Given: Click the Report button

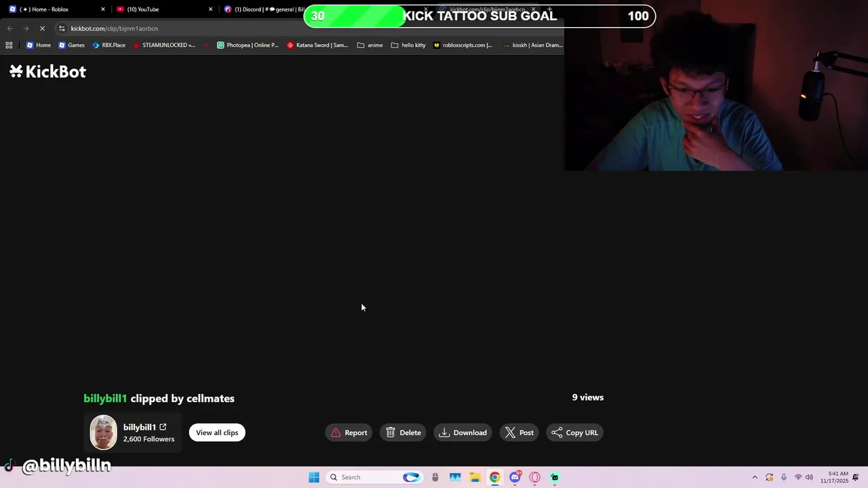Looking at the screenshot, I should pos(349,432).
